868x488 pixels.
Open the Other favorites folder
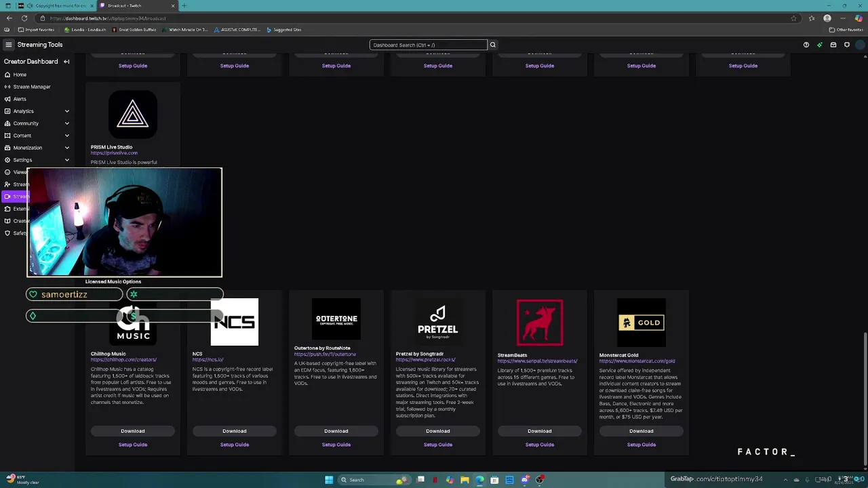846,30
